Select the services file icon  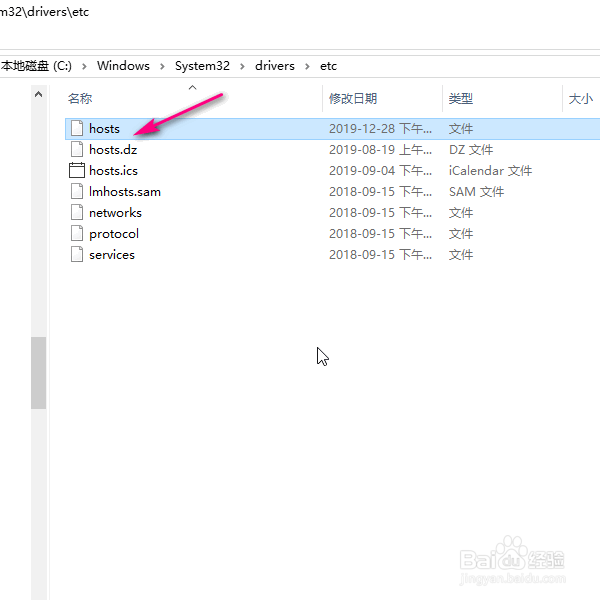tap(77, 255)
